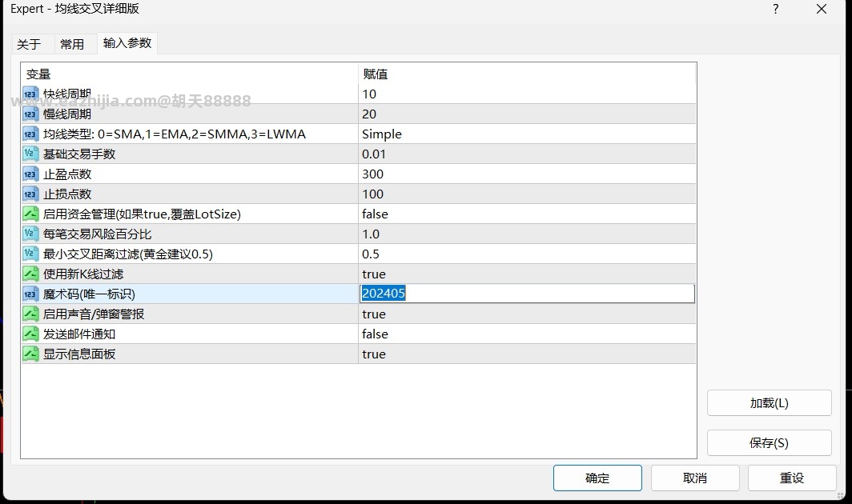
Task: Toggle the 使用新K线过滤 true value
Action: pyautogui.click(x=527, y=274)
